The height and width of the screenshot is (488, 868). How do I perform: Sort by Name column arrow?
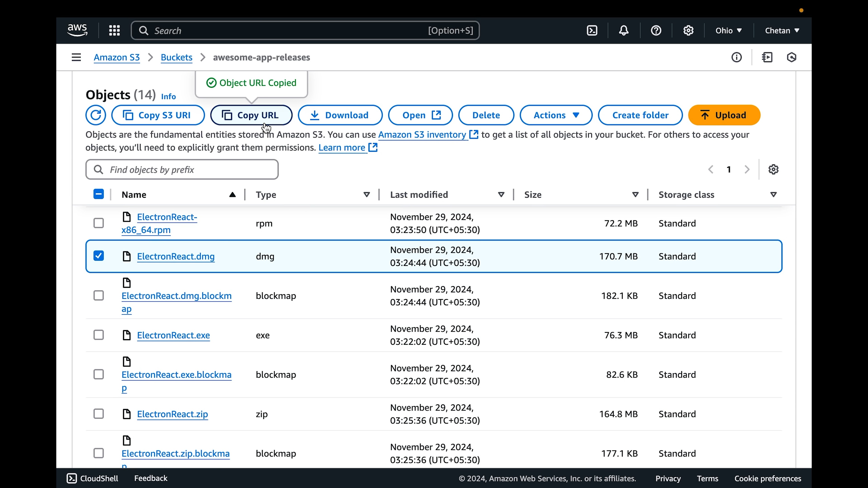coord(232,195)
